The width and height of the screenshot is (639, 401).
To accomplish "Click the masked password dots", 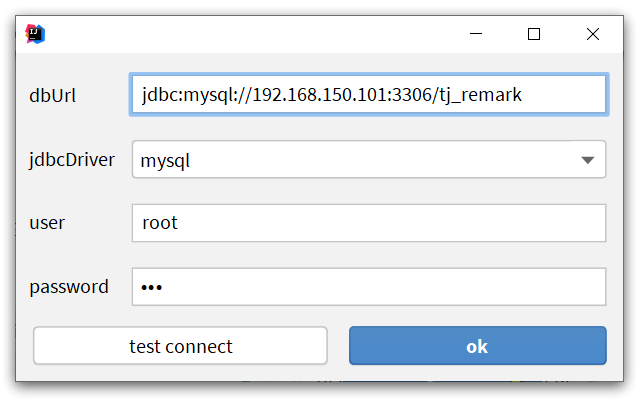I will pos(152,288).
